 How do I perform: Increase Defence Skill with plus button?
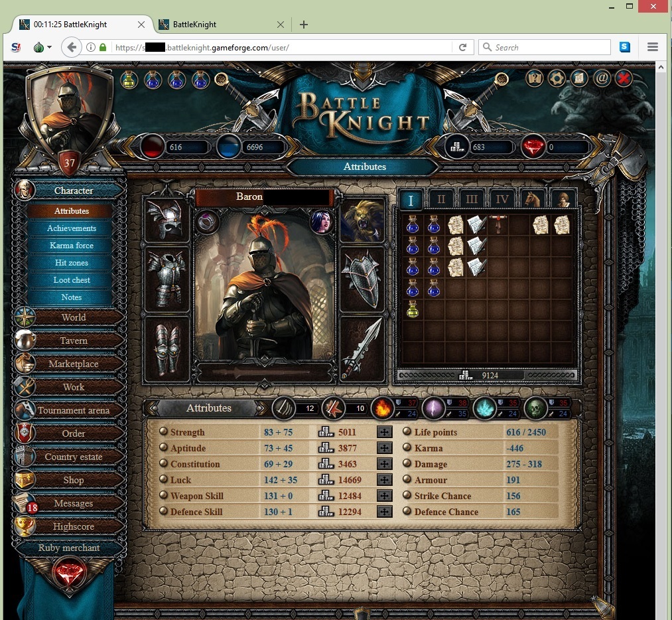point(385,512)
